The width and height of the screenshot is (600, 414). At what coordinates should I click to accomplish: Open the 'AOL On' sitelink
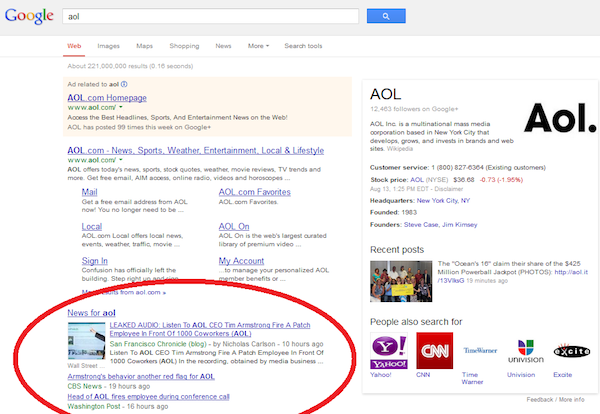(x=234, y=227)
